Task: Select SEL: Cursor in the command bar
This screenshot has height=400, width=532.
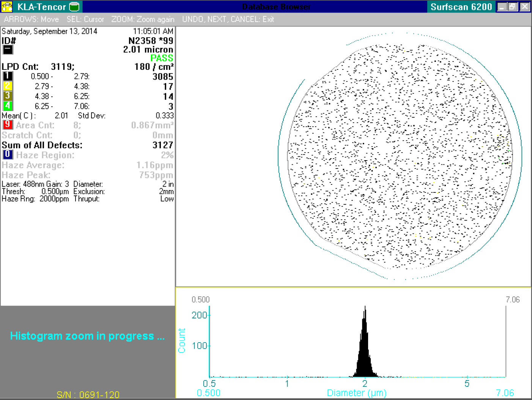Action: coord(85,19)
